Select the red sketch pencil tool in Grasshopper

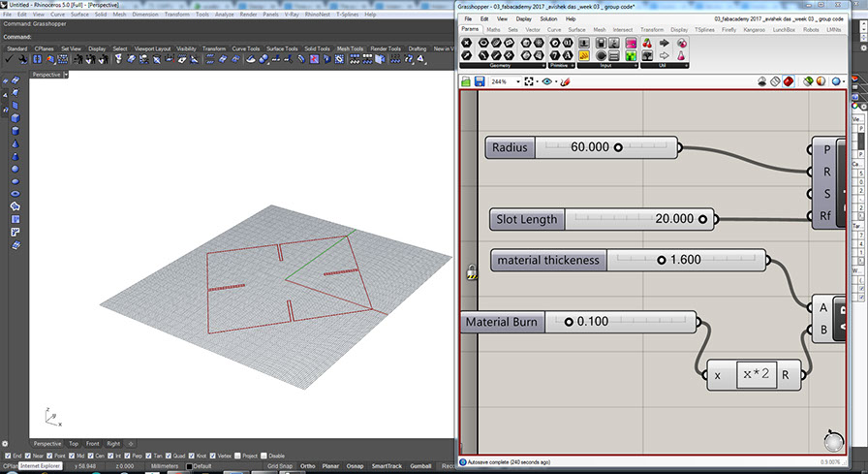565,81
